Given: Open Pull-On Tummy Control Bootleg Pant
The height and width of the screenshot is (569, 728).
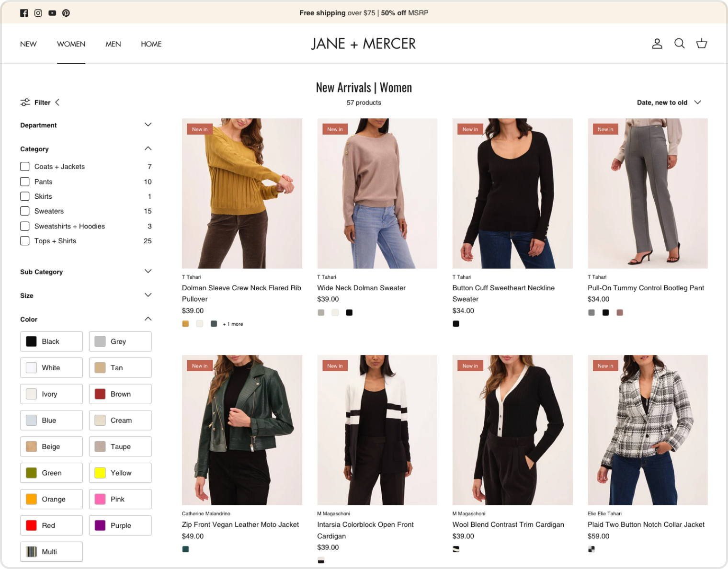Looking at the screenshot, I should pos(646,288).
